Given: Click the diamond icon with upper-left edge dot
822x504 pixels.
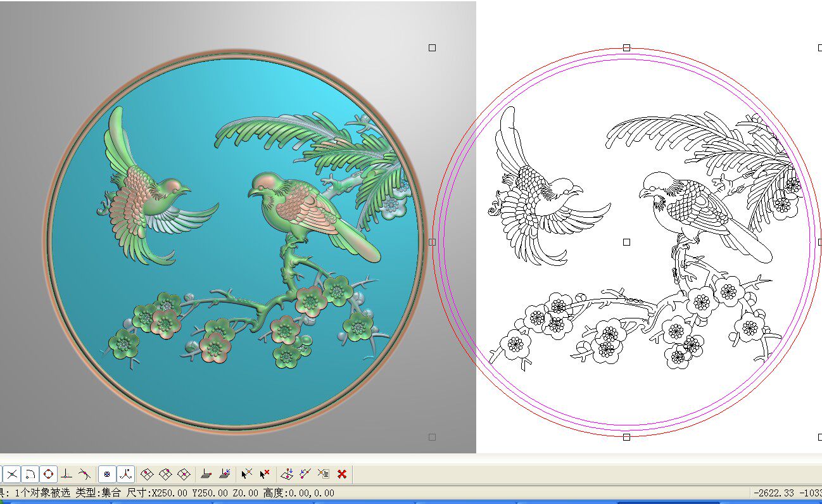Looking at the screenshot, I should pos(147,474).
